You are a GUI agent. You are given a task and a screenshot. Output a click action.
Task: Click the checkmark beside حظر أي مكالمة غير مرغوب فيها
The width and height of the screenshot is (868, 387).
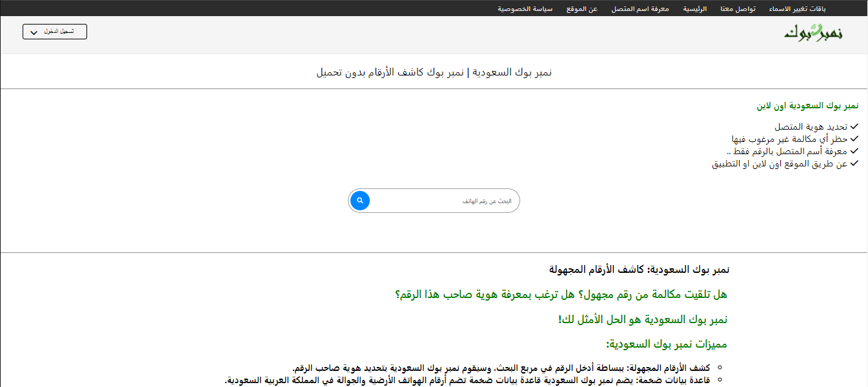[854, 138]
